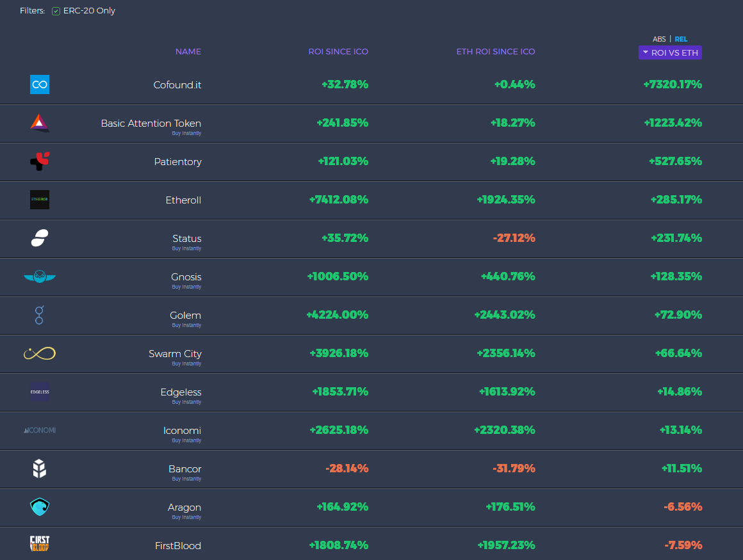
Task: Click Buy Instantly under Swarm City
Action: (x=186, y=364)
